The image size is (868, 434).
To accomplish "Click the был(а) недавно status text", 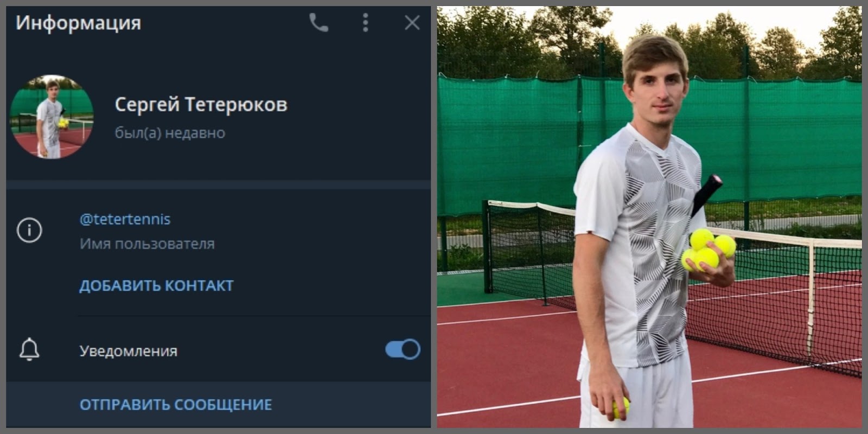I will tap(168, 133).
